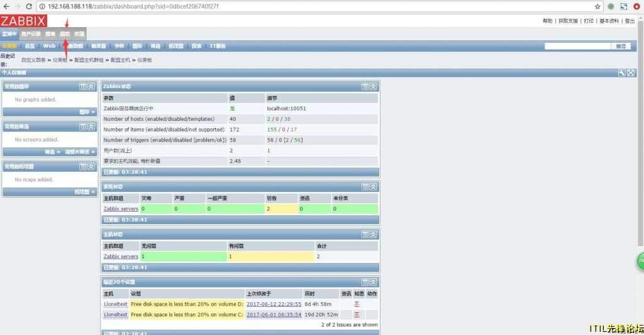Image resolution: width=644 pixels, height=335 pixels.
Task: Open 配置主机 in the history breadcrumb
Action: pyautogui.click(x=120, y=60)
